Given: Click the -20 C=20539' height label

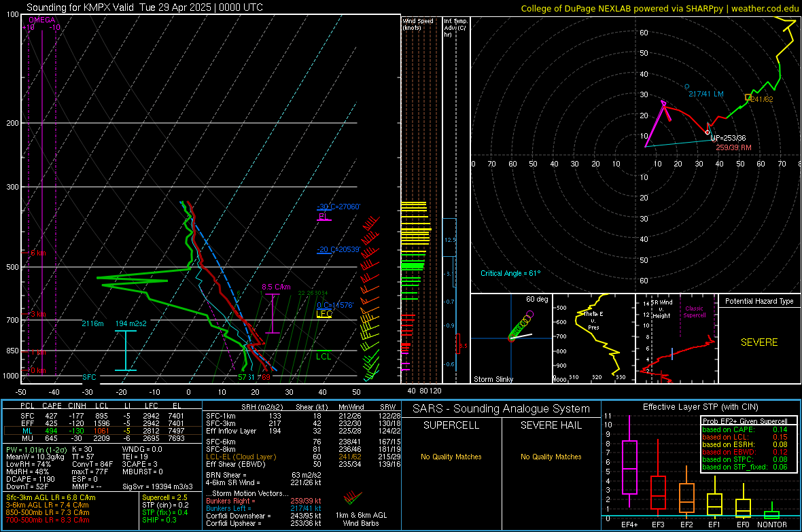Looking at the screenshot, I should click(338, 249).
